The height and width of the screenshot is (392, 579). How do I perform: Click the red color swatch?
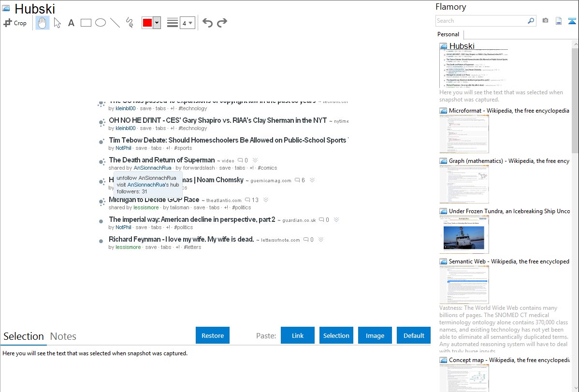[x=147, y=23]
